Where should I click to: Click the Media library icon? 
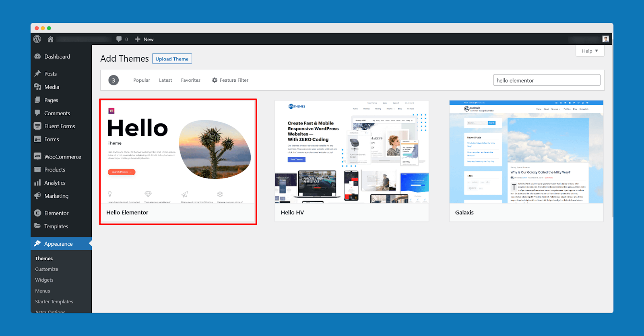[x=37, y=87]
